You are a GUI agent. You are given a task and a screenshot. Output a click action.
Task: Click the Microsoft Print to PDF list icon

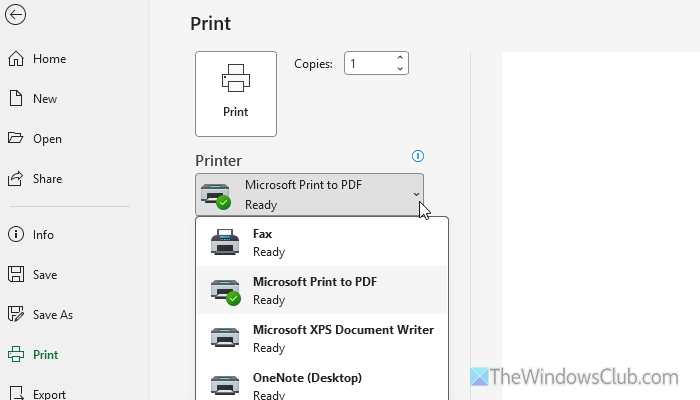(226, 291)
